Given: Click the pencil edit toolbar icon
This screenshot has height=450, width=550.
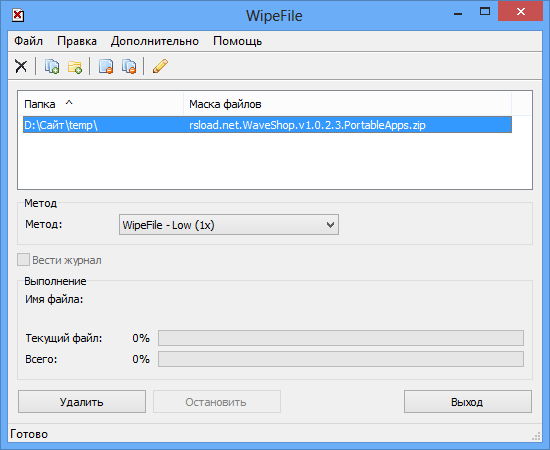Looking at the screenshot, I should point(160,66).
